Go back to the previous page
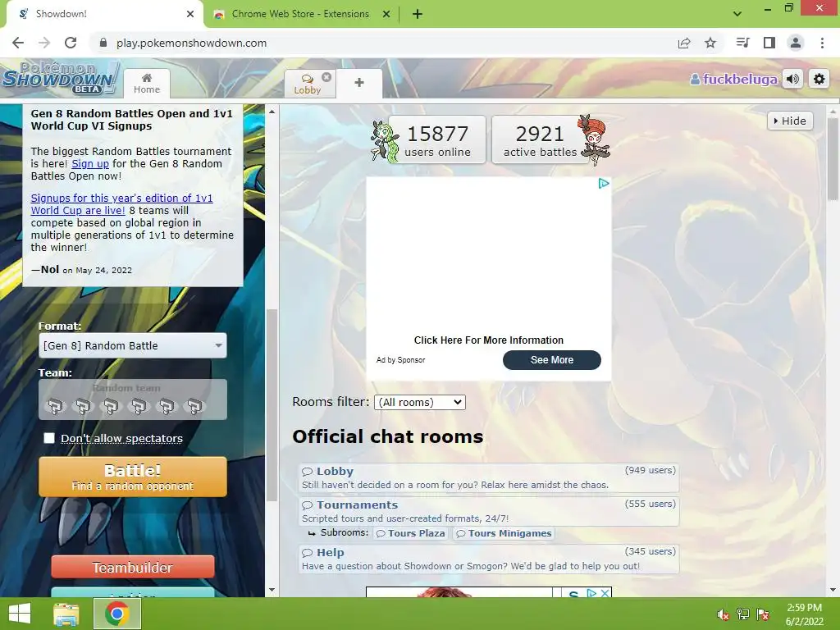Image resolution: width=840 pixels, height=630 pixels. (x=18, y=43)
